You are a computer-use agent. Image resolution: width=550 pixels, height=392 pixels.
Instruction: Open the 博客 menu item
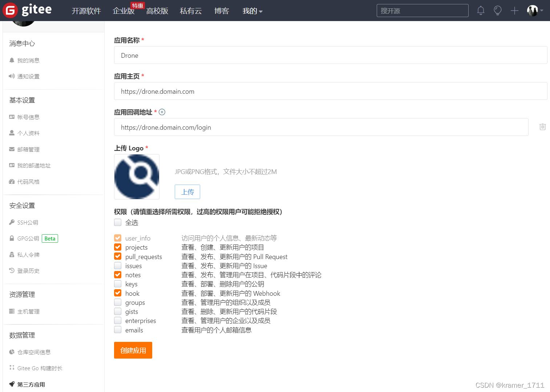coord(222,11)
